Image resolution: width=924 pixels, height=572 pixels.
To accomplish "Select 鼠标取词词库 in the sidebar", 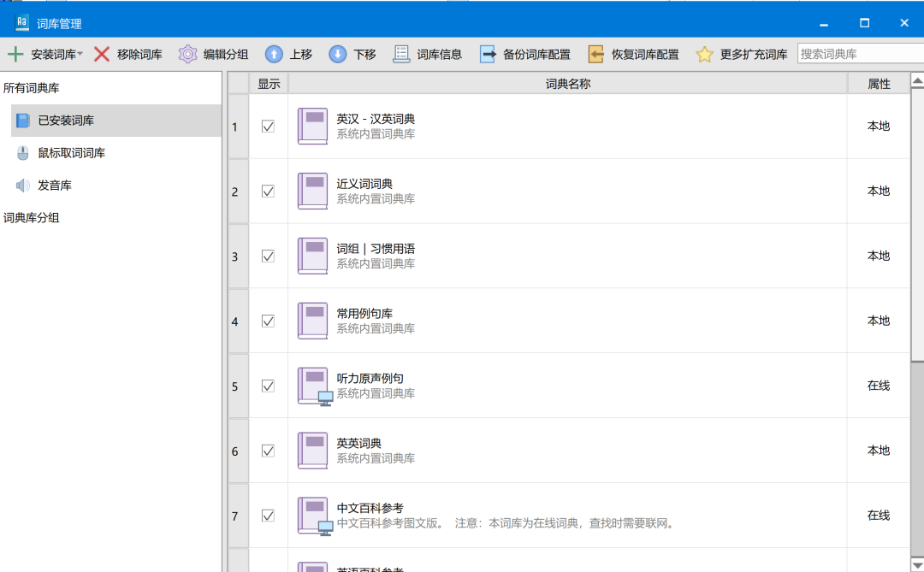I will (x=72, y=153).
